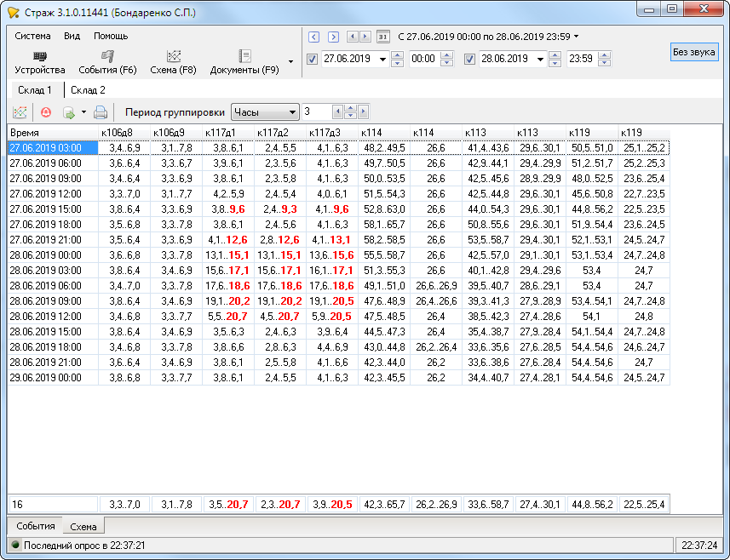Open События (F6) events view

(x=107, y=62)
